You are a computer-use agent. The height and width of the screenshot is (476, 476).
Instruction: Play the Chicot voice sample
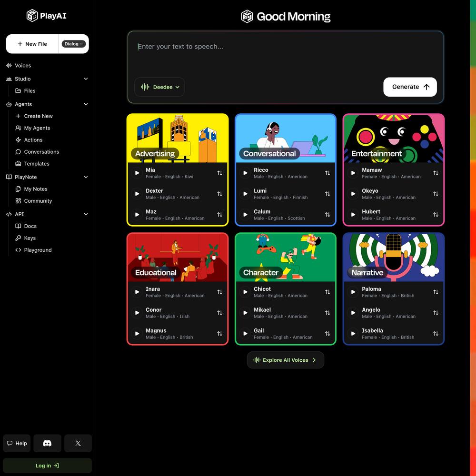[x=245, y=292]
